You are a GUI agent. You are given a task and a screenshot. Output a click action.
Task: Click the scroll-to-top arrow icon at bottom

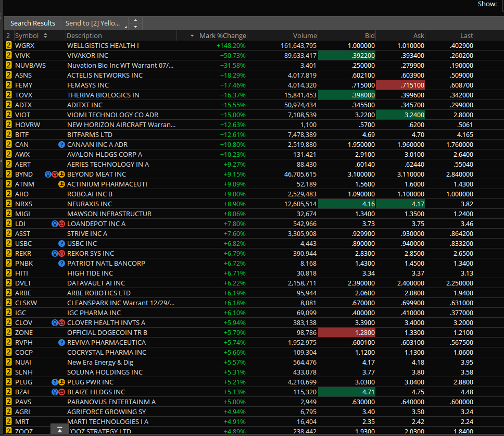tap(60, 430)
